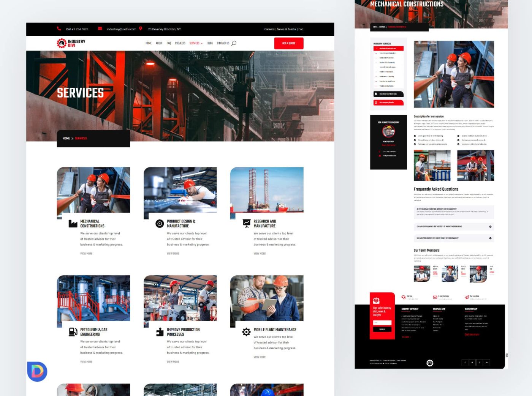Click the newsletter mail icon on the red signup box
Image resolution: width=532 pixels, height=396 pixels.
pos(376,300)
